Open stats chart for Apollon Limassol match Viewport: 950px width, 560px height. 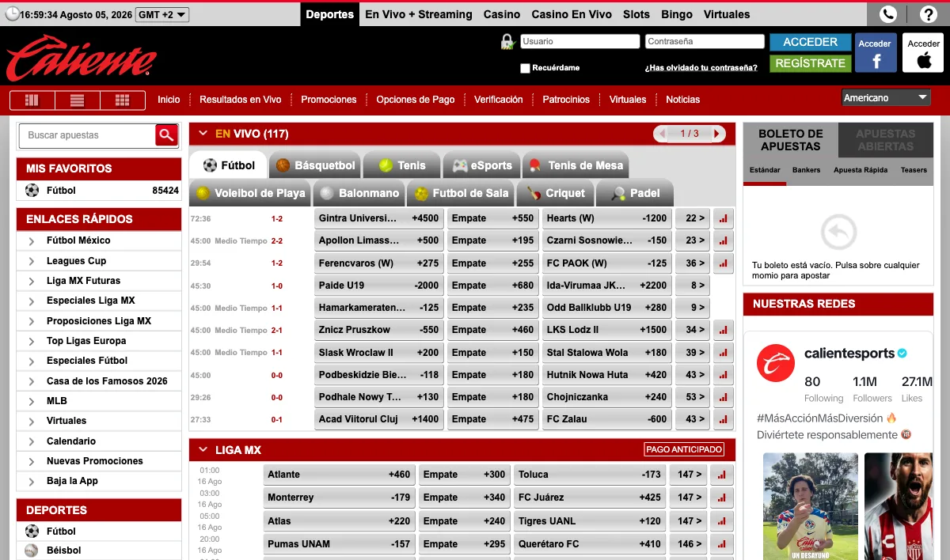pyautogui.click(x=723, y=240)
